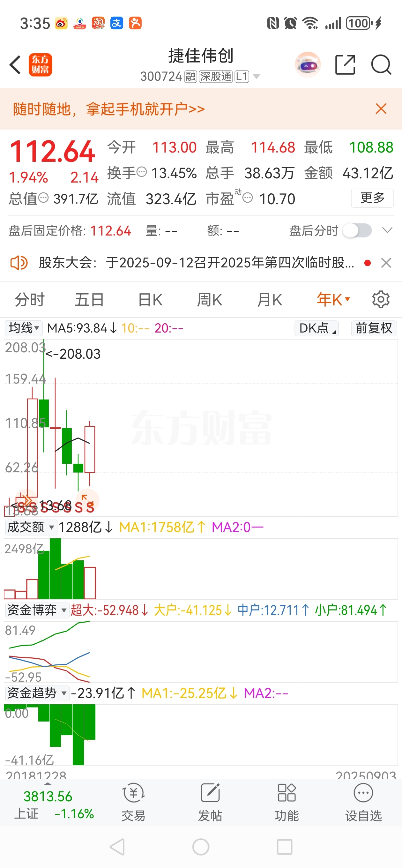
Task: Switch to the 五日 tab
Action: [89, 300]
